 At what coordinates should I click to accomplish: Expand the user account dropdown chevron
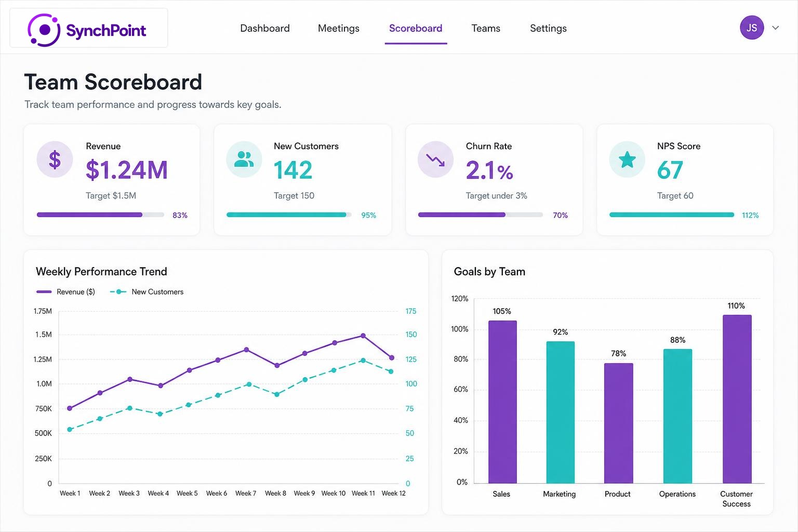click(x=776, y=28)
